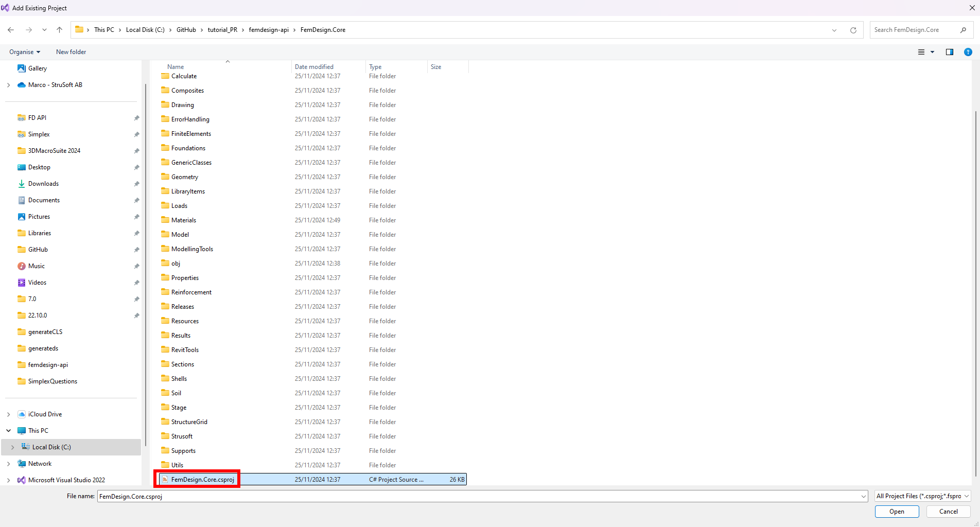980x527 pixels.
Task: Toggle the preview pane icon
Action: point(949,52)
